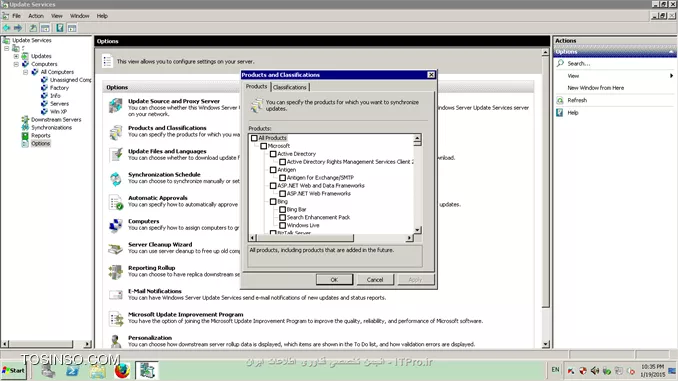
Task: Select Unassigned Computers group
Action: [70, 80]
